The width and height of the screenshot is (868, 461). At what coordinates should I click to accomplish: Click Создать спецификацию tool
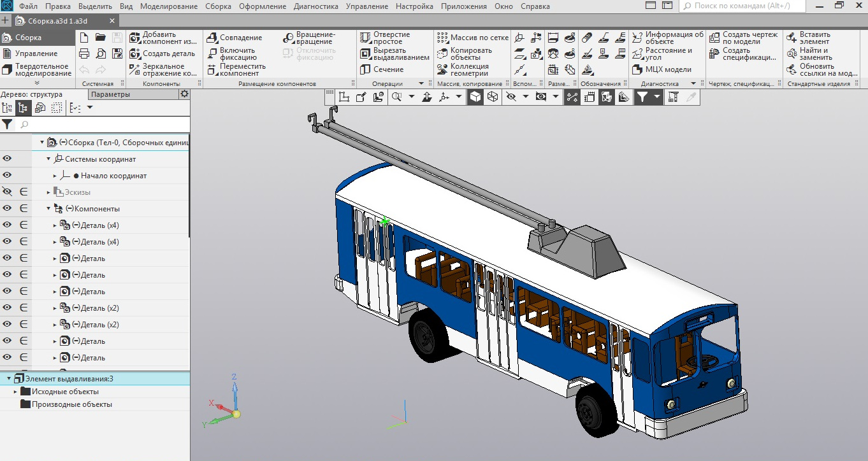pyautogui.click(x=742, y=53)
